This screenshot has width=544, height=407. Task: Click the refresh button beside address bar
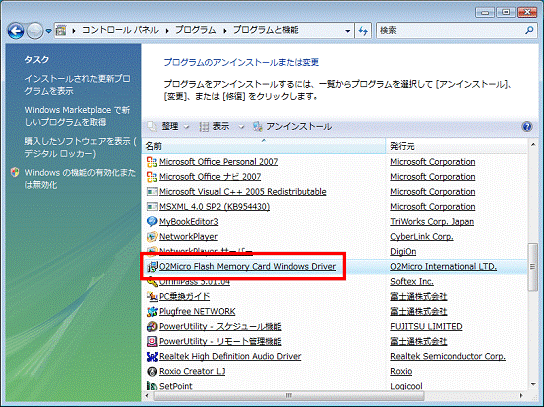tap(363, 31)
